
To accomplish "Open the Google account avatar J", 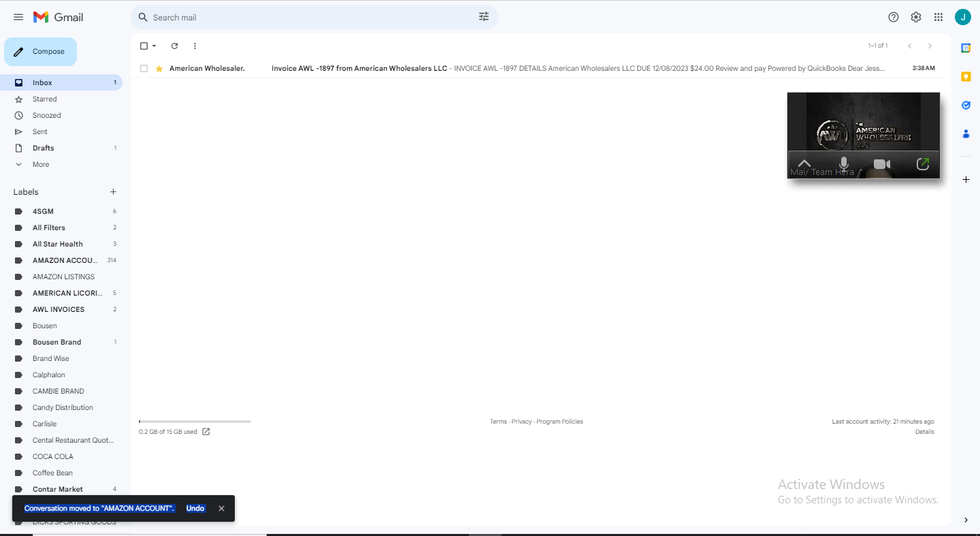I will [963, 17].
